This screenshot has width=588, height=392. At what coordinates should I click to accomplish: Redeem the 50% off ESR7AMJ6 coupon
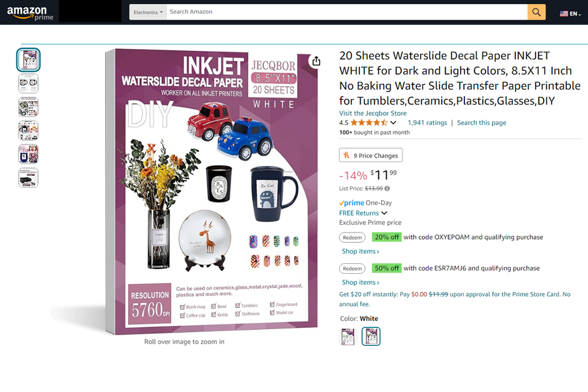click(x=352, y=269)
